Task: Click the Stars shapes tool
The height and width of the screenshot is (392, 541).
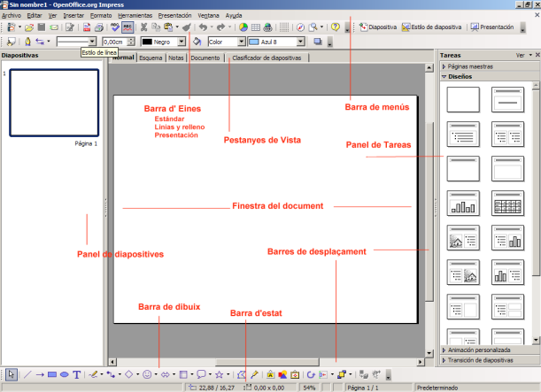Action: [x=219, y=374]
